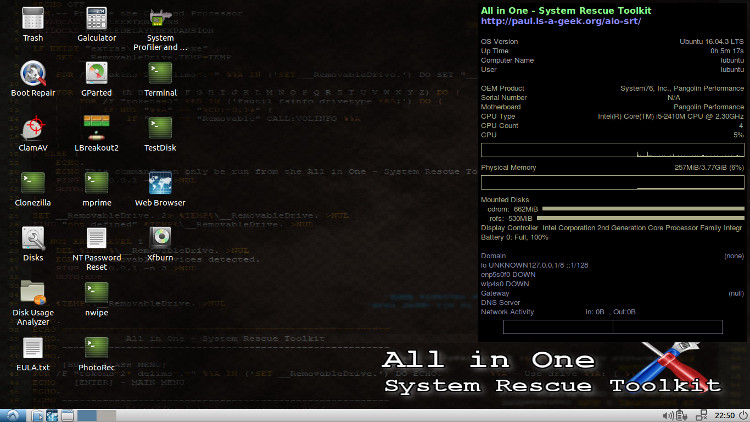Switch to the first workspace in pager

87,415
